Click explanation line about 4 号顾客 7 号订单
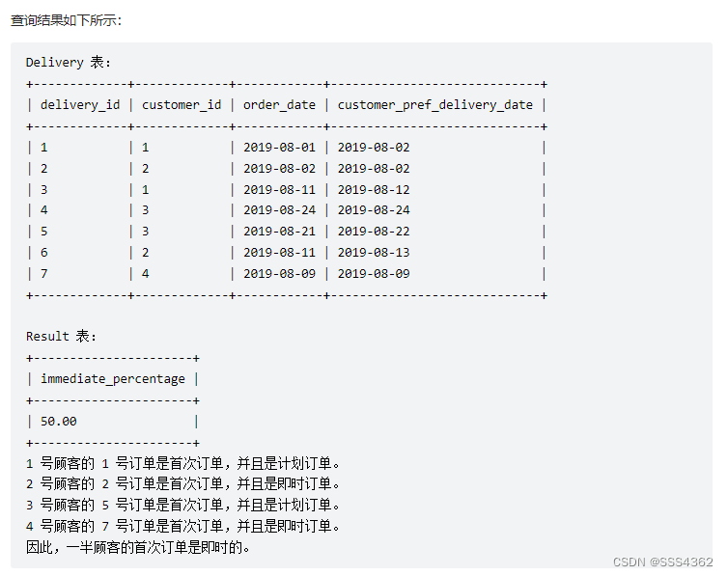The image size is (728, 576). (x=182, y=527)
